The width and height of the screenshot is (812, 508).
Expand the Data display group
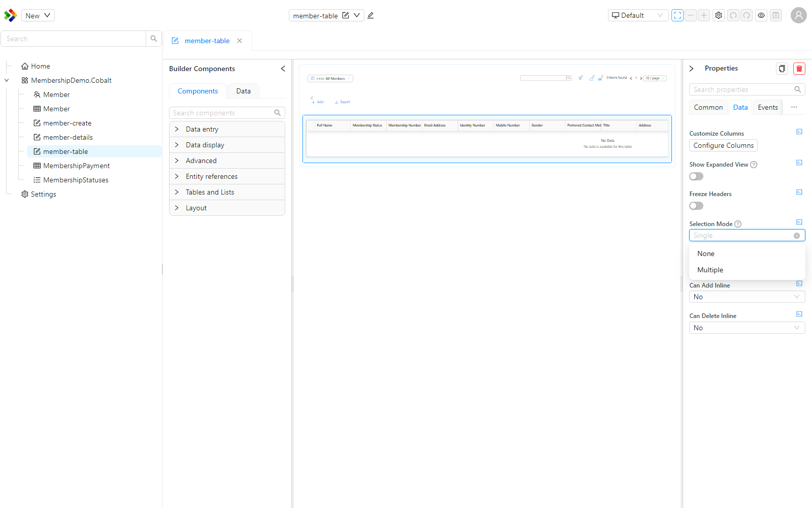click(227, 145)
